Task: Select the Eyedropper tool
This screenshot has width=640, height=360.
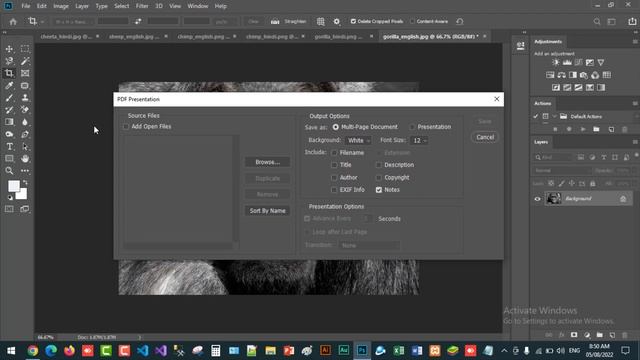Action: point(9,86)
